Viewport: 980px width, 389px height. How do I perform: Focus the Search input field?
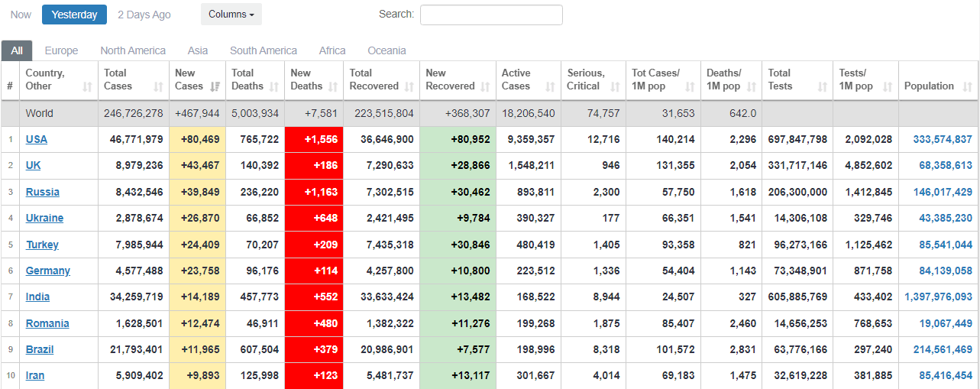[491, 15]
